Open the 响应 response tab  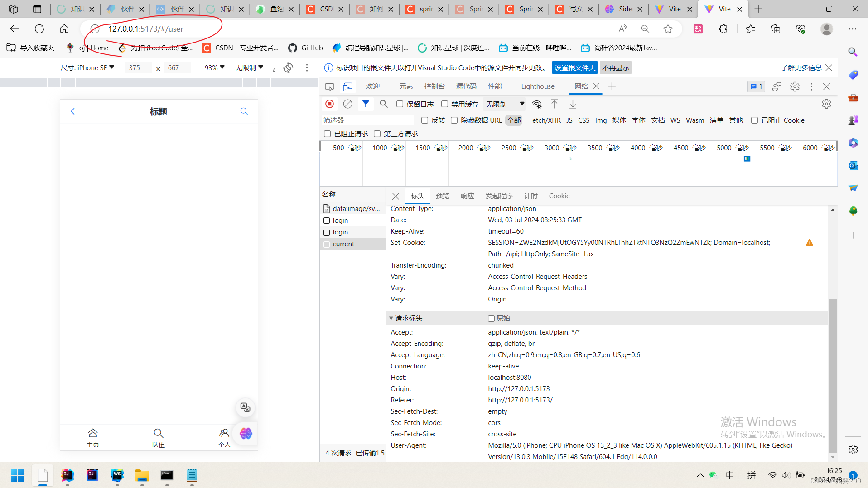(x=467, y=196)
